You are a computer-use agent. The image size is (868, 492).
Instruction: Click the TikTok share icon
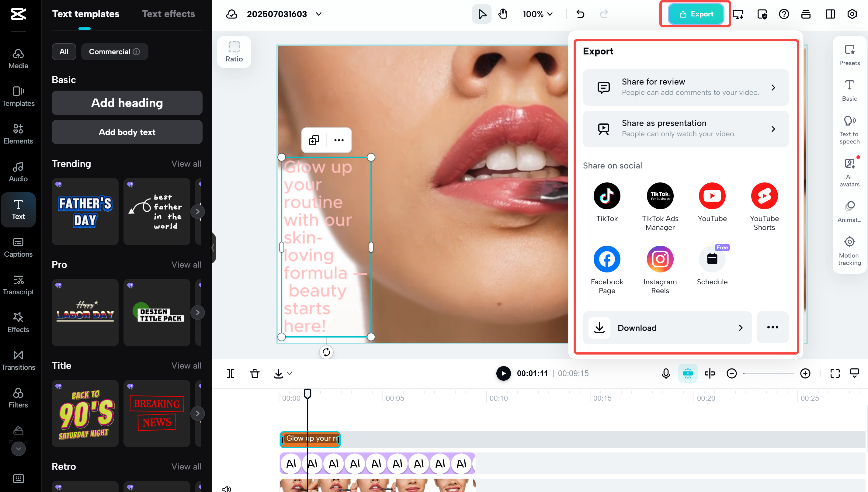pos(606,196)
